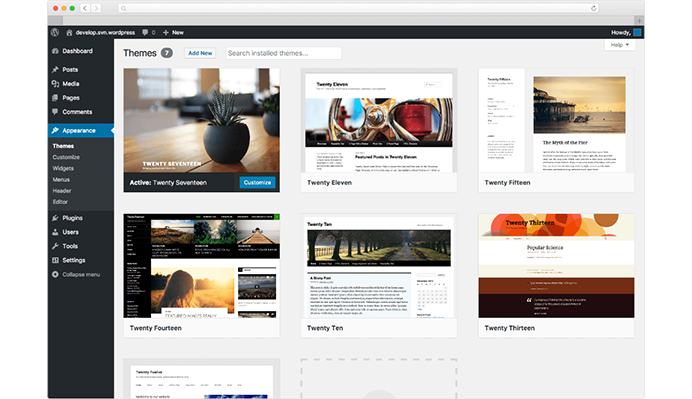Open the comments bubble in admin bar
692x399 pixels.
(x=145, y=32)
